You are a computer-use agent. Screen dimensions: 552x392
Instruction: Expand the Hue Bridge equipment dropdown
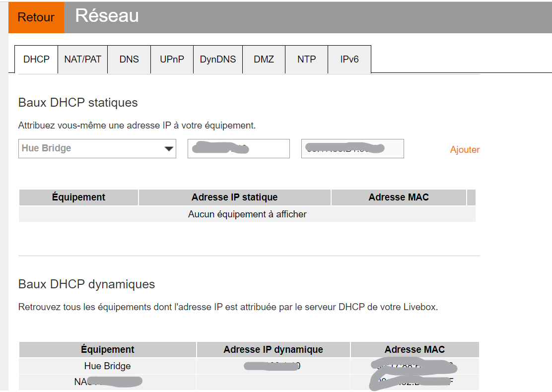point(97,148)
